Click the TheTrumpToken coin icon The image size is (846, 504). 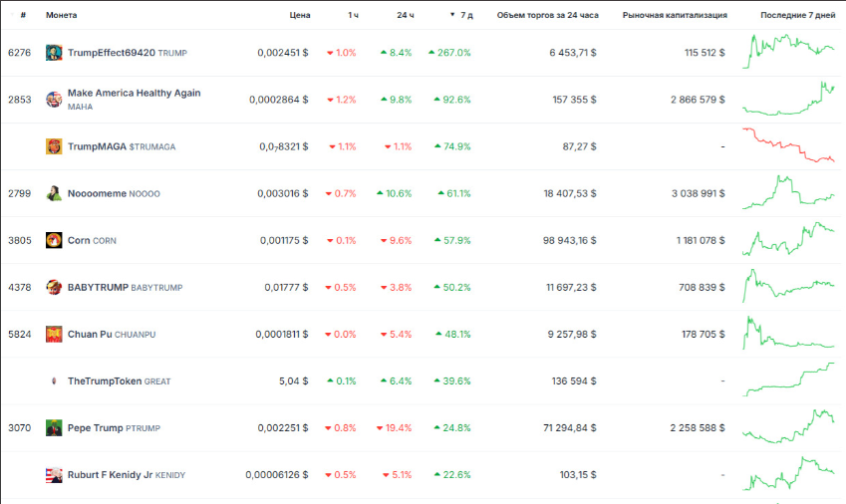(54, 381)
